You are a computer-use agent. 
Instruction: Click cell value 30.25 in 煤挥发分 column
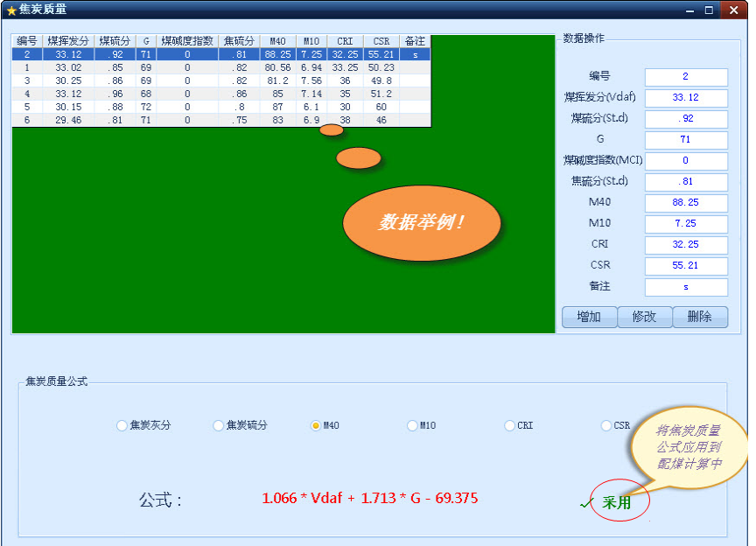coord(68,80)
